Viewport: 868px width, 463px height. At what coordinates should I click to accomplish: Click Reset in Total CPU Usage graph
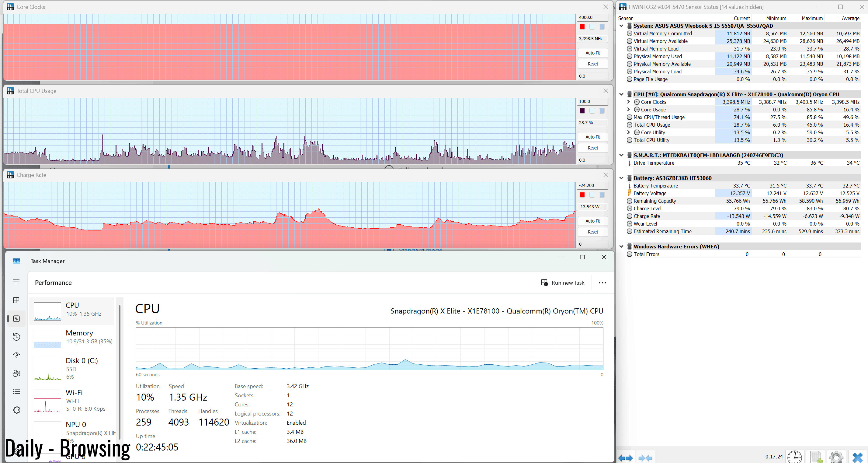593,148
